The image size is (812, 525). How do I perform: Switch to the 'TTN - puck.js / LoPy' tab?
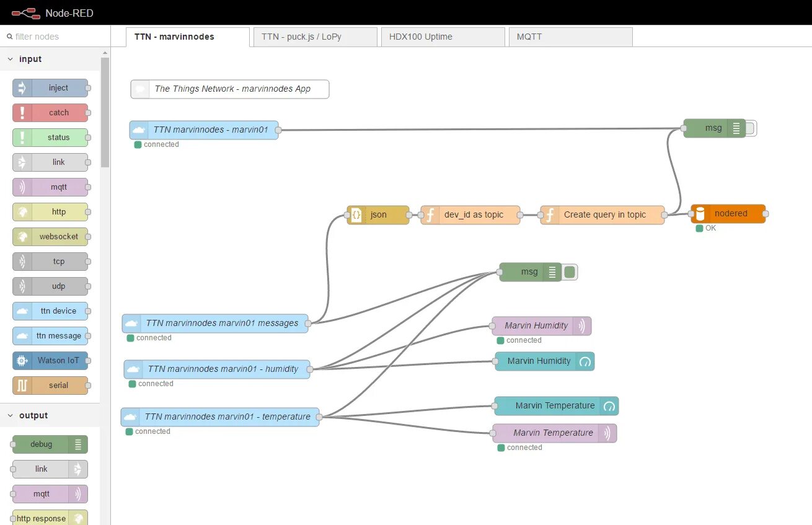coord(316,37)
